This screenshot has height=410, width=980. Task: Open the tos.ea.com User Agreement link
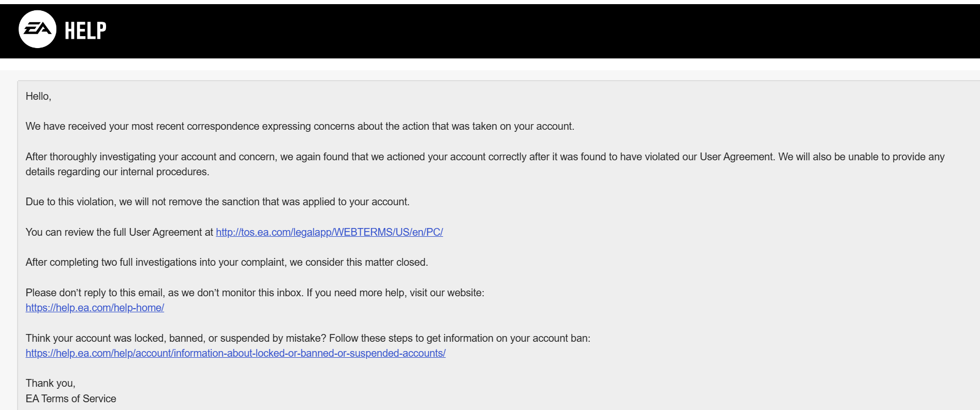pos(329,232)
